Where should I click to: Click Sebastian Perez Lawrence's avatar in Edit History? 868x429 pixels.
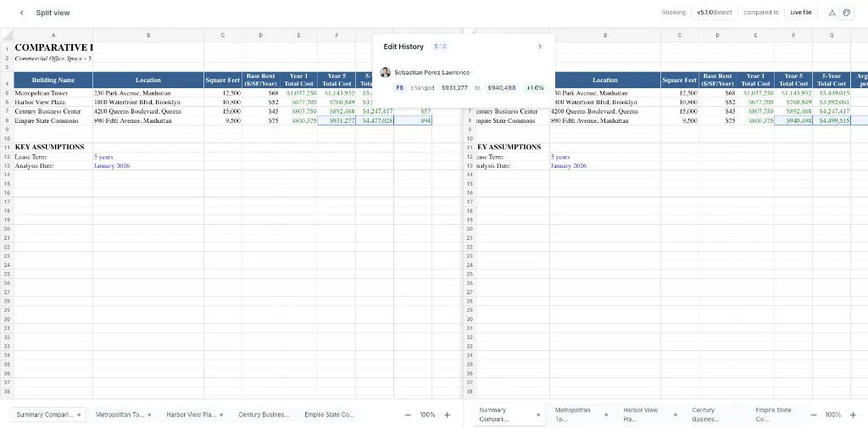click(386, 72)
